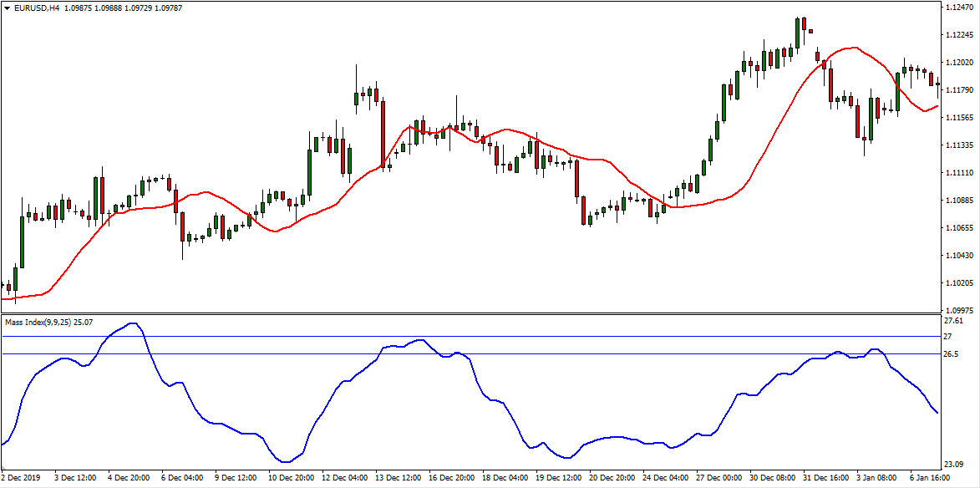Select the 6 Jan 16:00 time label
Screen dimensions: 980x488
[x=930, y=478]
